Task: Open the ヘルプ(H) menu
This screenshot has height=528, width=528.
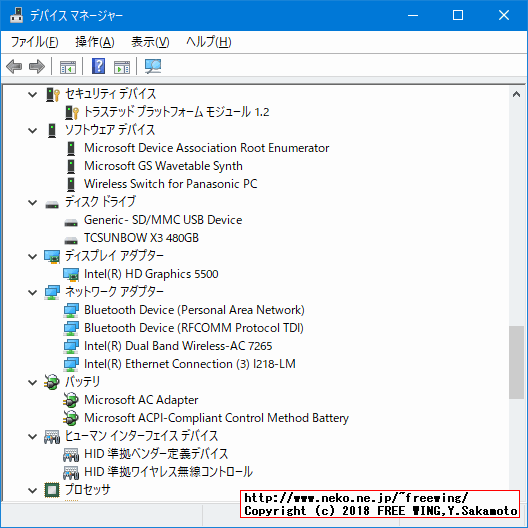Action: 209,42
